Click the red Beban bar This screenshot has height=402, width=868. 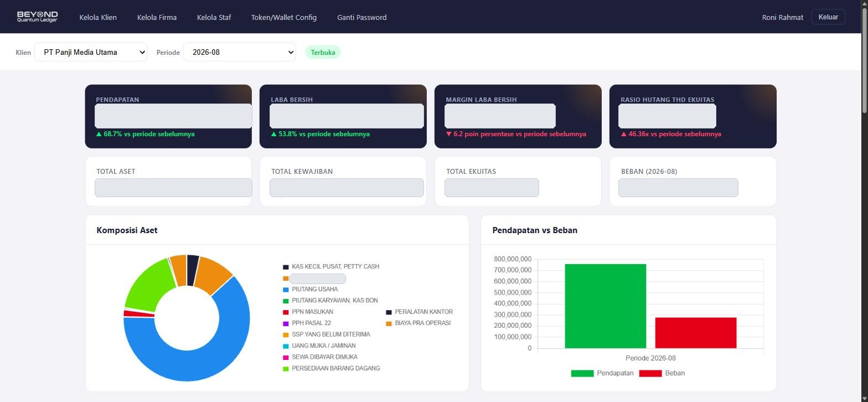coord(696,333)
